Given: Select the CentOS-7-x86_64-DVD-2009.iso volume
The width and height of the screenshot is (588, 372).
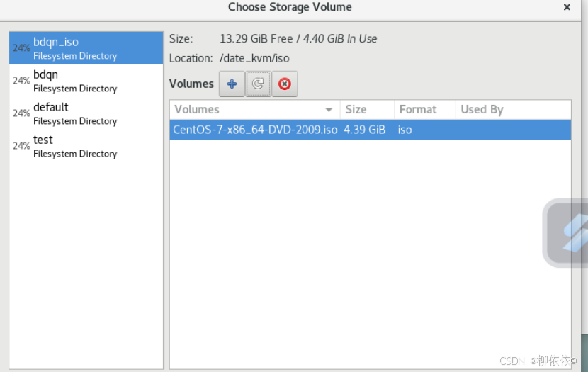Looking at the screenshot, I should [255, 130].
